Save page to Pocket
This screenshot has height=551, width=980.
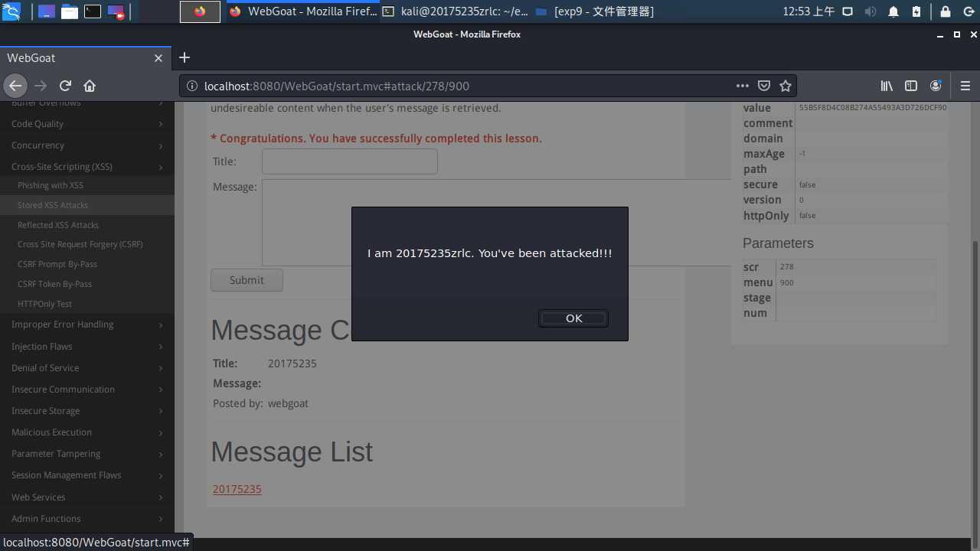point(763,86)
